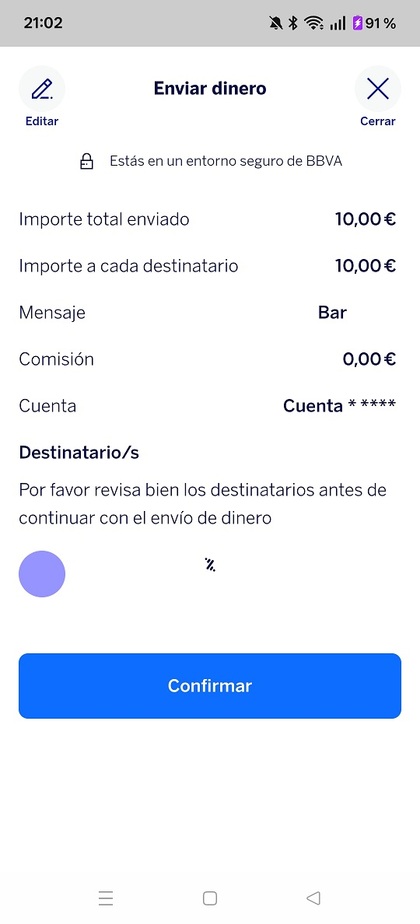Tap the Android home square icon
This screenshot has height=924, width=420.
click(x=210, y=898)
